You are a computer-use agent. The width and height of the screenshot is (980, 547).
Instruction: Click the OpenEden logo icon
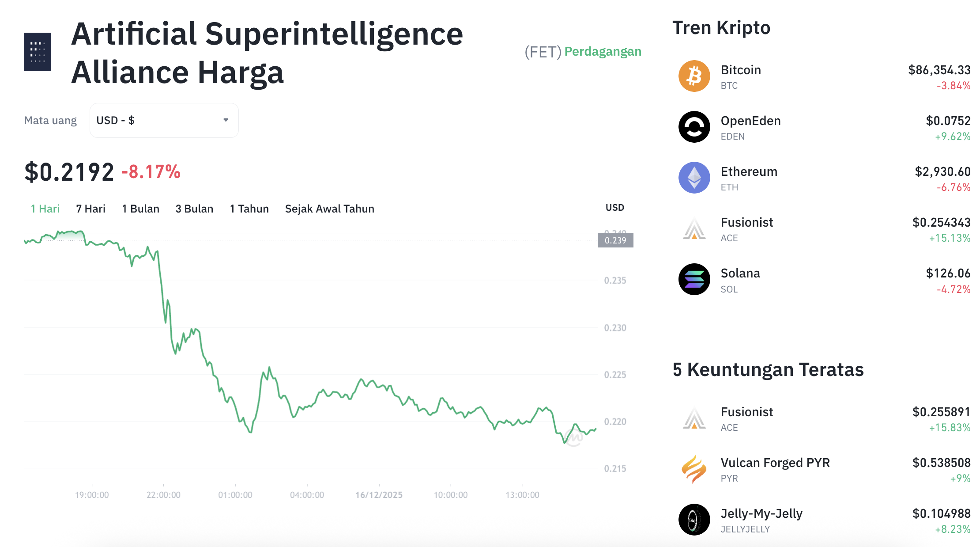click(694, 127)
